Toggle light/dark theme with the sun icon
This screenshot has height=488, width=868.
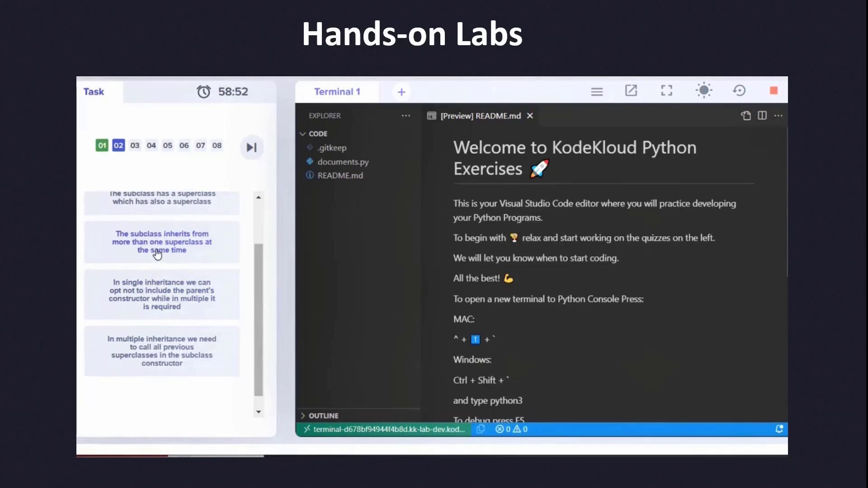pyautogui.click(x=703, y=91)
